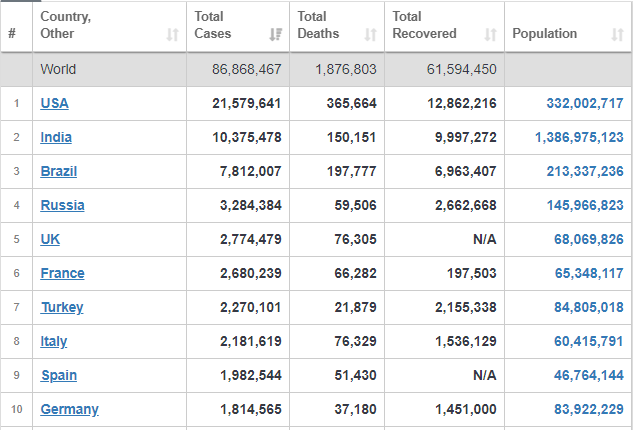
Task: Select World total recovered 61,594,450
Action: (x=461, y=69)
